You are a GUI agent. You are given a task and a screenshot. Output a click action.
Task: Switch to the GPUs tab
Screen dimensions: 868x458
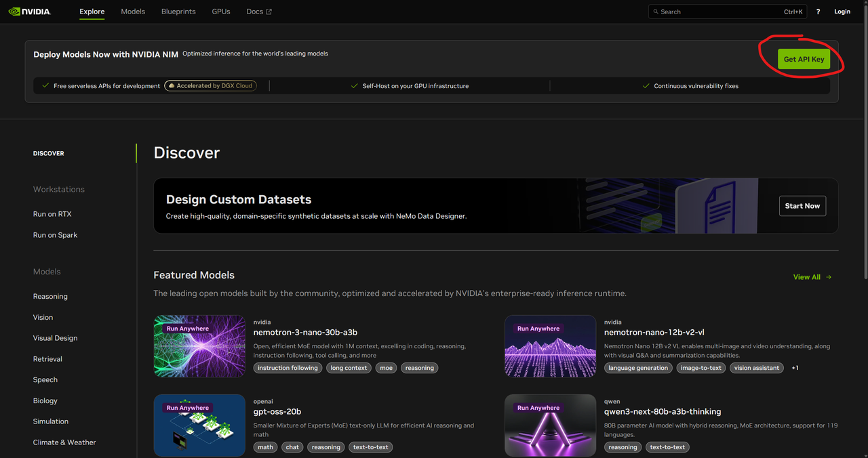pyautogui.click(x=221, y=12)
